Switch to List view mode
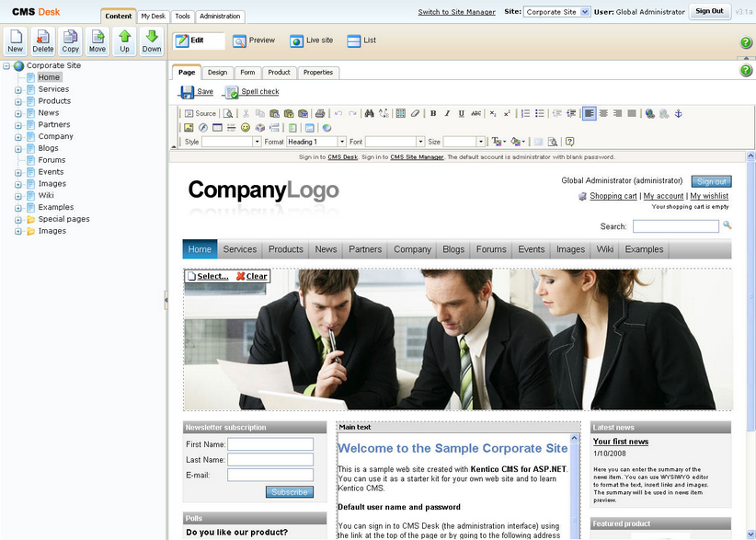 point(361,40)
